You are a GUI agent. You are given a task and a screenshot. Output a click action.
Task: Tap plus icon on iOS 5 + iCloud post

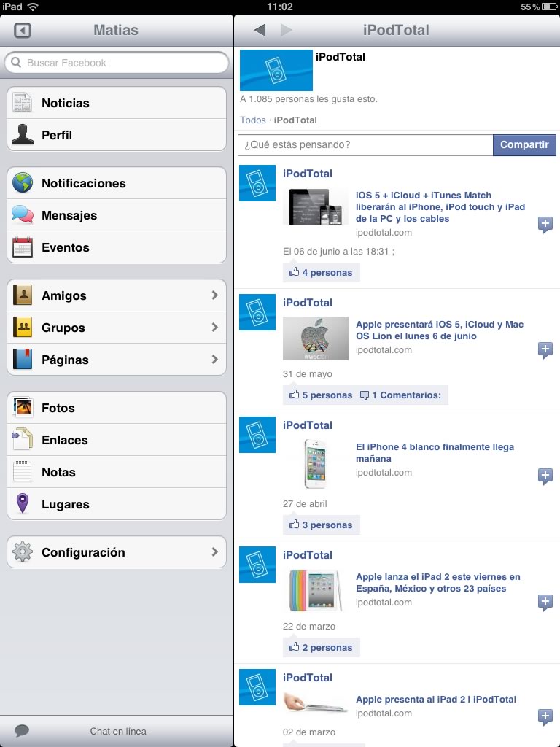545,225
